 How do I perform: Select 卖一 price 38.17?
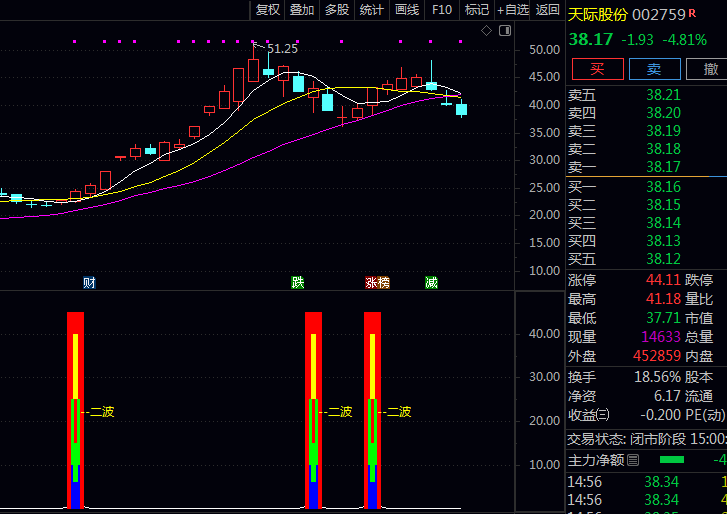tap(663, 167)
